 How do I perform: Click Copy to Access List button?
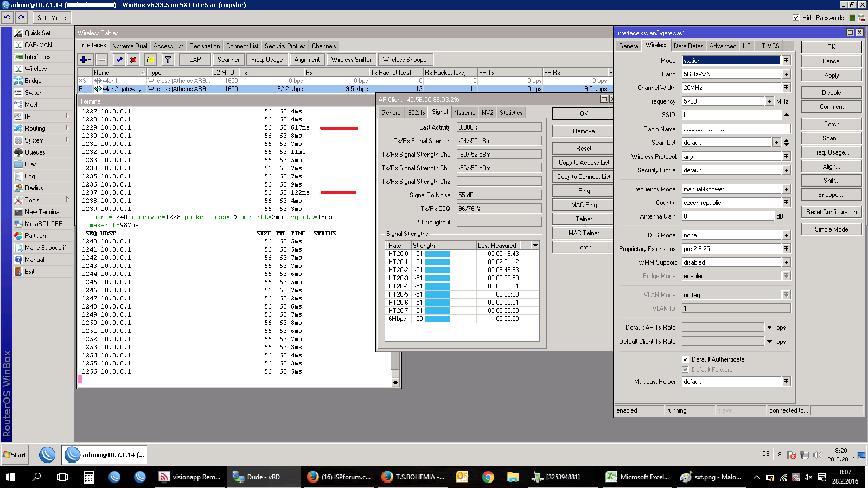(584, 163)
